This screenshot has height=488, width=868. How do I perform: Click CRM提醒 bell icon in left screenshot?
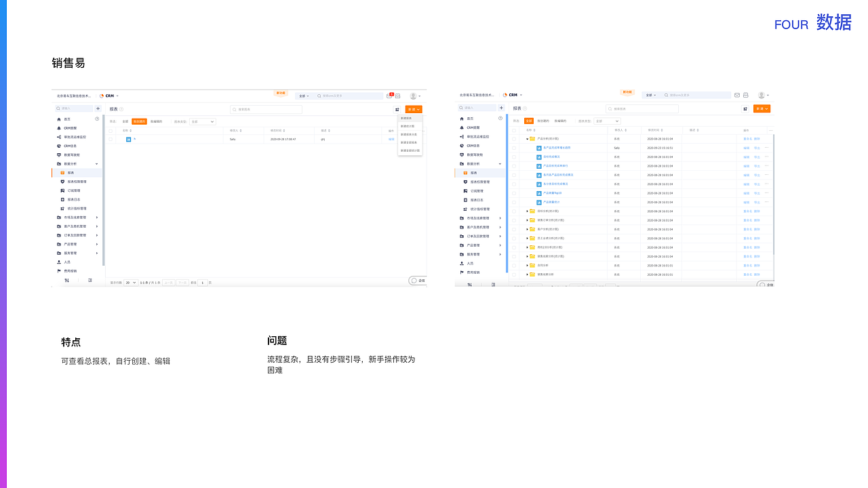point(59,128)
